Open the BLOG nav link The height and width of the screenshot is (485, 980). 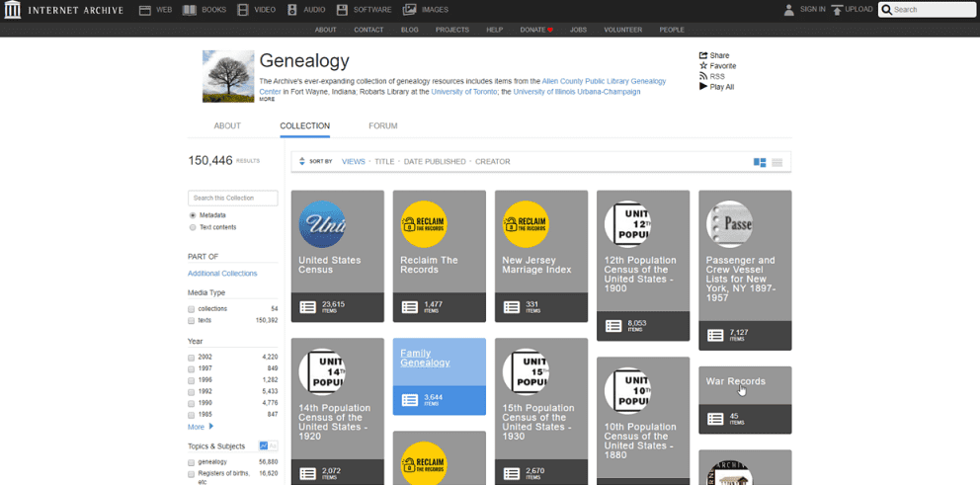(409, 30)
